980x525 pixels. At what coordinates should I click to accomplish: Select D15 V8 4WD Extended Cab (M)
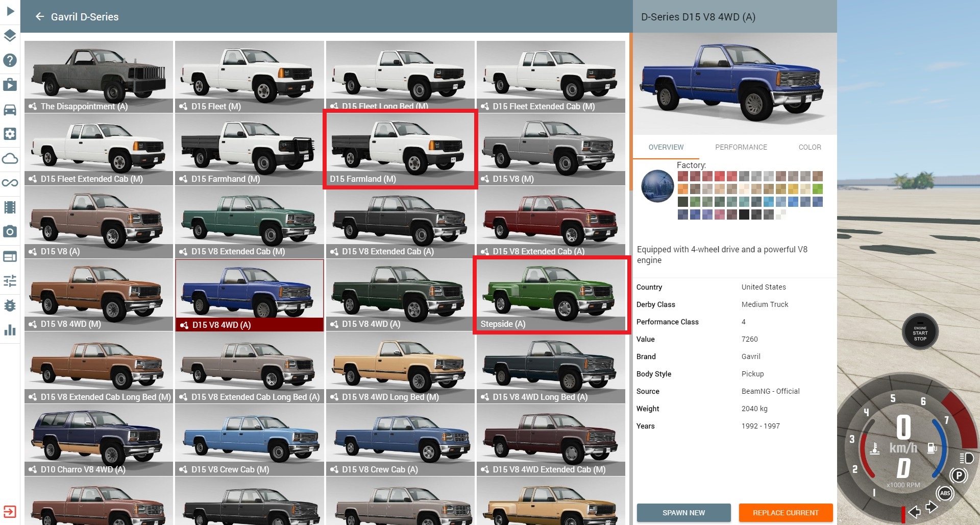[551, 440]
